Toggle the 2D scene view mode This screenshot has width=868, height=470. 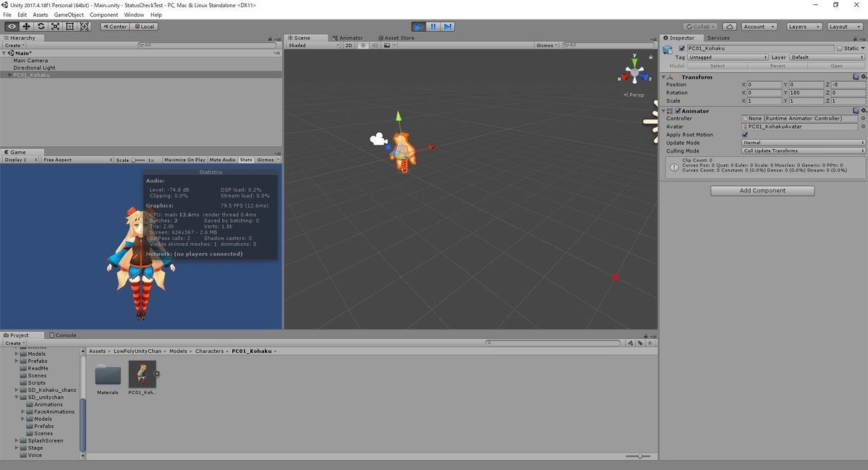pos(349,46)
